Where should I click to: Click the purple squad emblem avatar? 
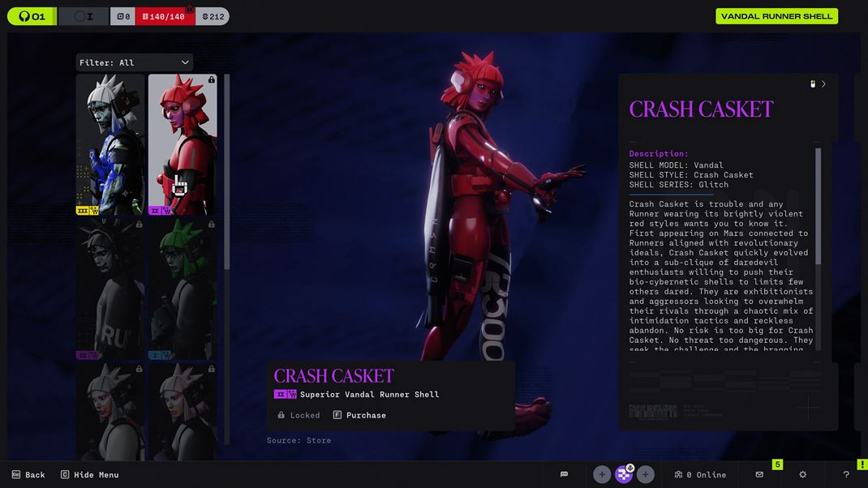click(x=624, y=474)
